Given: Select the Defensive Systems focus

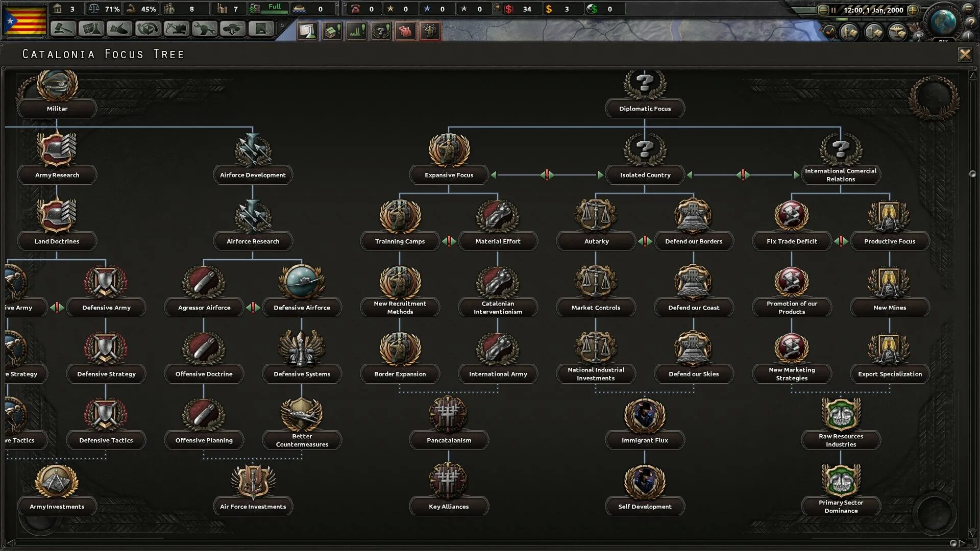Looking at the screenshot, I should [302, 356].
